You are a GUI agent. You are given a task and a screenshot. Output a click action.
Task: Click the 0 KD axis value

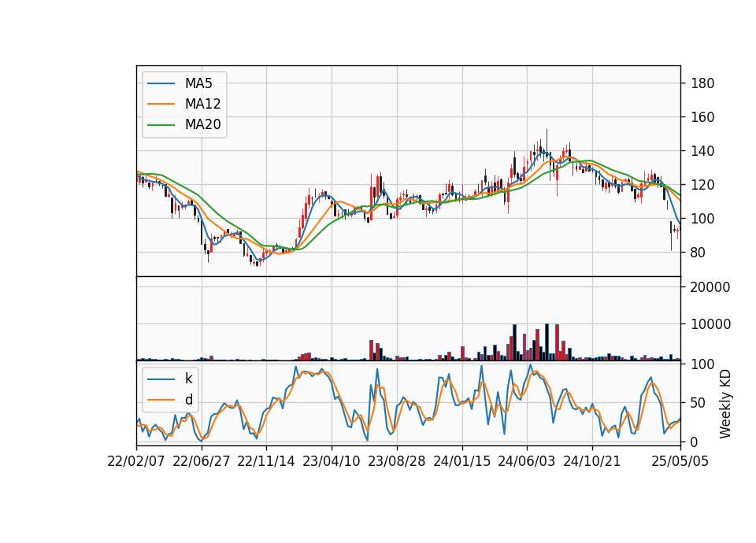(x=695, y=441)
